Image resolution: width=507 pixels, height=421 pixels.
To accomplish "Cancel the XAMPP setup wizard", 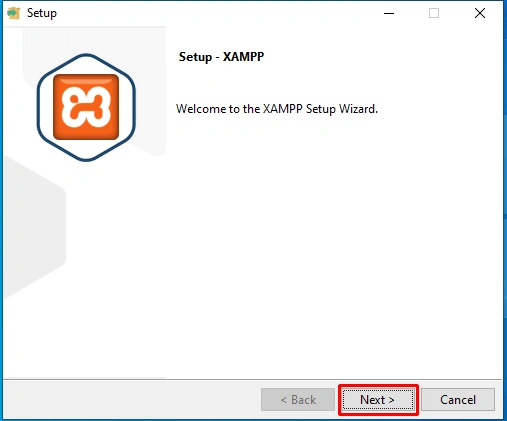I will pos(458,400).
